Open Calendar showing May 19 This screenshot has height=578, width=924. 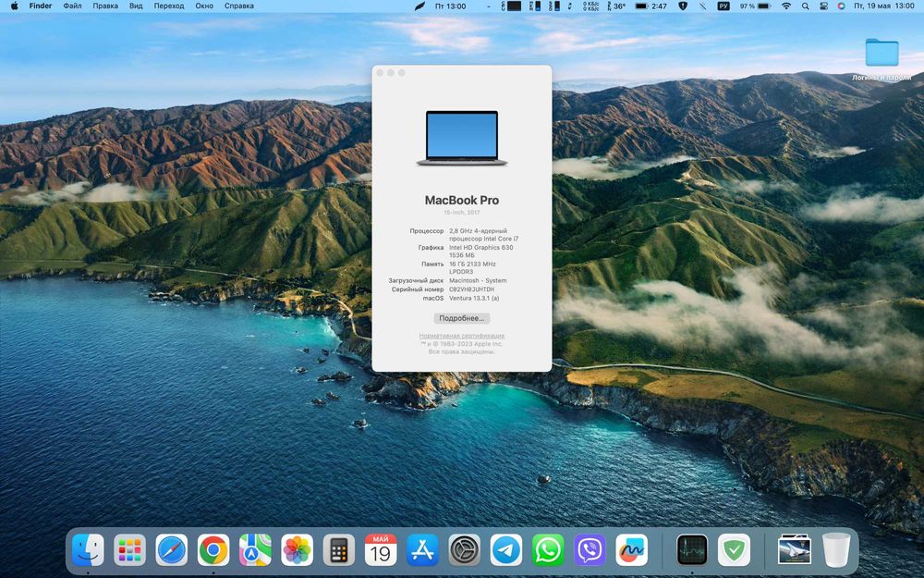pos(381,550)
